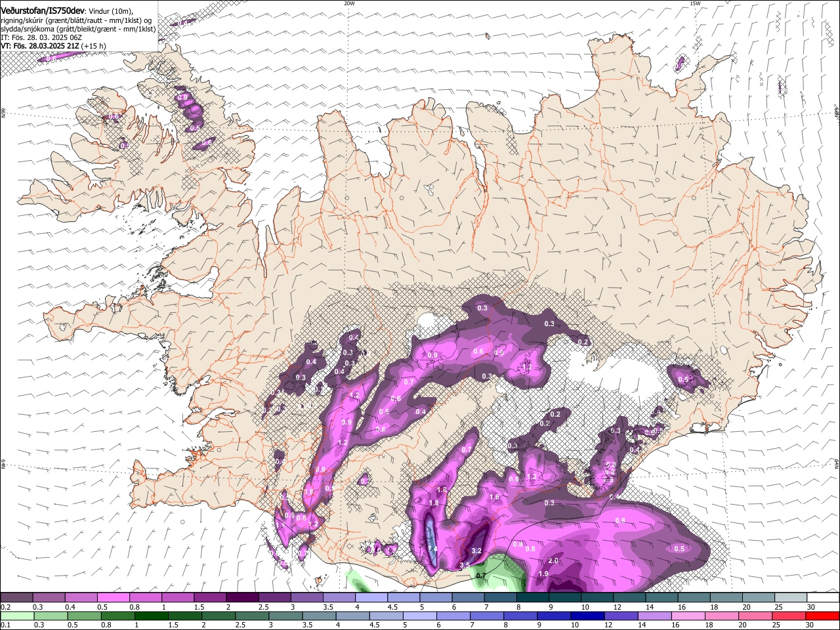The width and height of the screenshot is (840, 630).
Task: Select the light pink 16 swatch in lower legend
Action: click(688, 616)
